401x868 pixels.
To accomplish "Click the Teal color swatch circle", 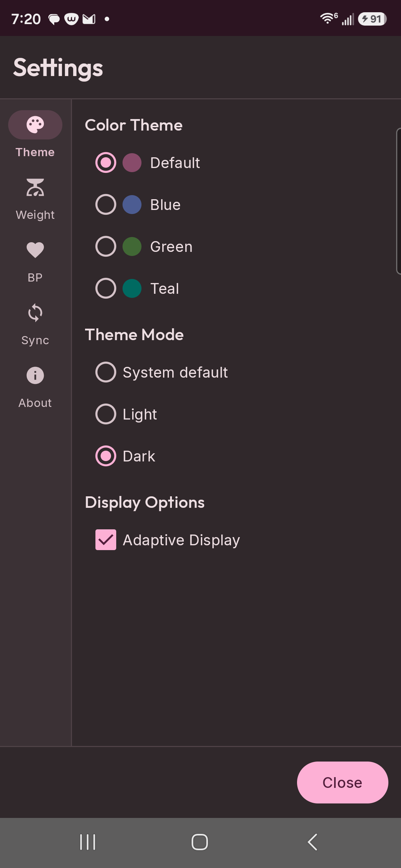I will (132, 288).
